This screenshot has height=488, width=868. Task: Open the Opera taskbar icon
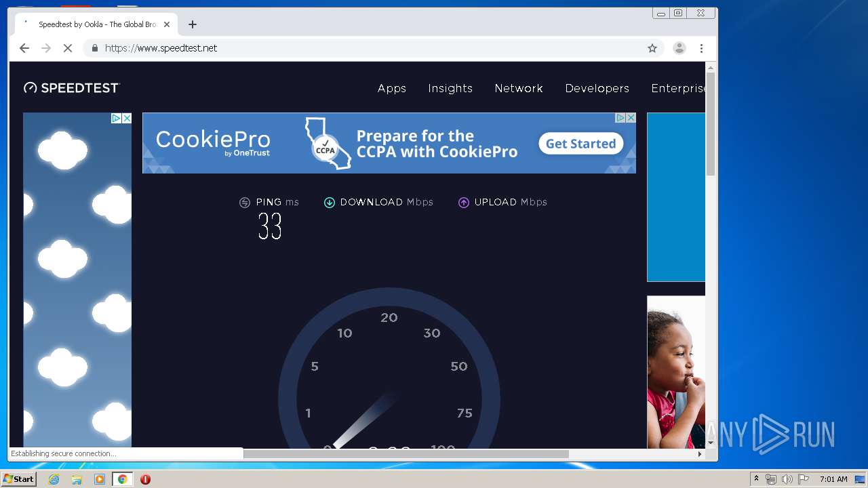(x=145, y=479)
